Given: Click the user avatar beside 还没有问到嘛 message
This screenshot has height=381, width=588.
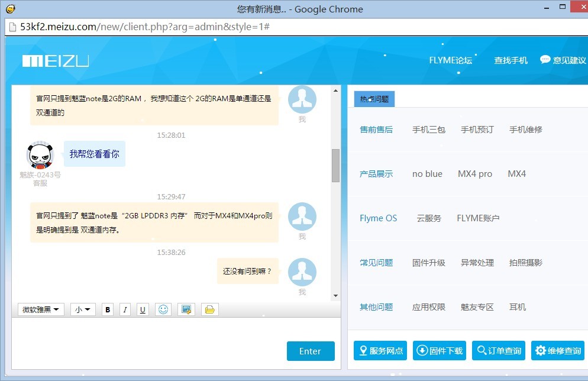Looking at the screenshot, I should 302,272.
